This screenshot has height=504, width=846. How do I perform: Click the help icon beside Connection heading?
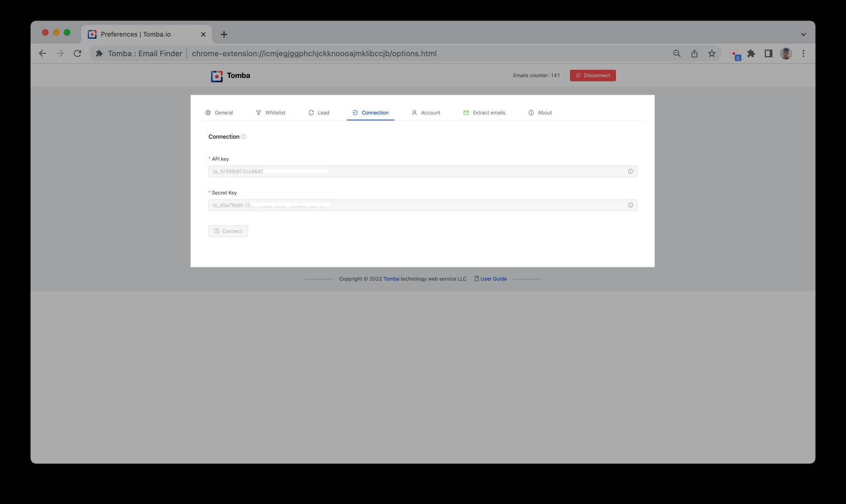coord(243,137)
